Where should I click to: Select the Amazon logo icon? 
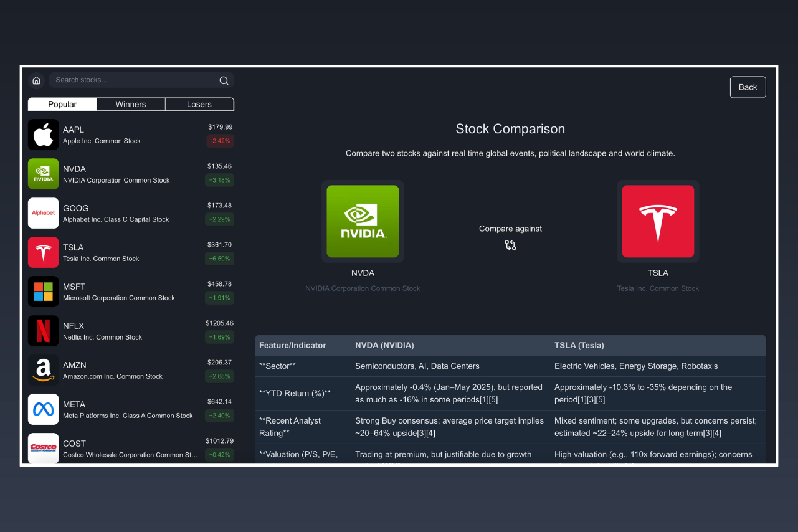[x=44, y=370]
